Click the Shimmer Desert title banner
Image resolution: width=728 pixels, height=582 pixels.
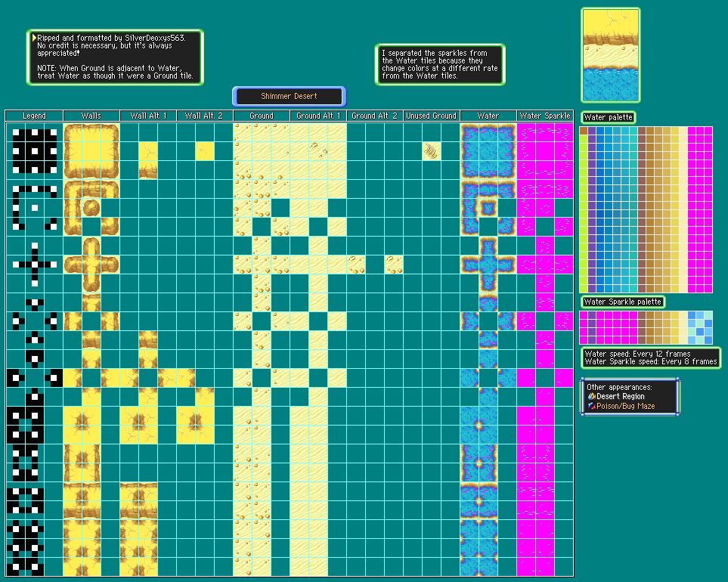tap(290, 97)
